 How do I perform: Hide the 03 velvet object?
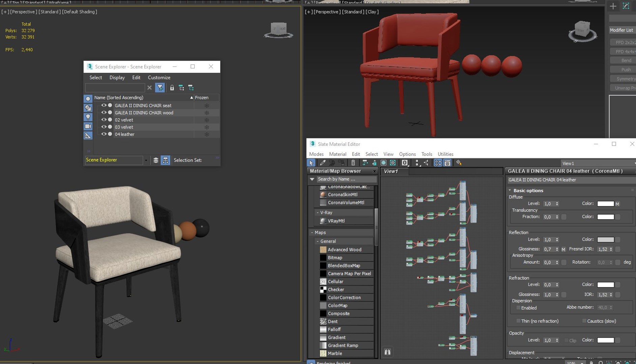pos(104,127)
